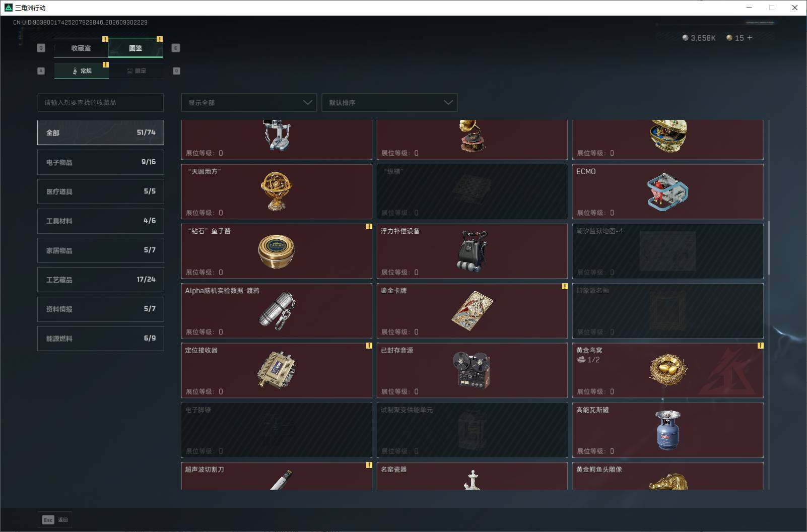Click the "钻石"鱼子酱 caviar tin icon

click(277, 251)
